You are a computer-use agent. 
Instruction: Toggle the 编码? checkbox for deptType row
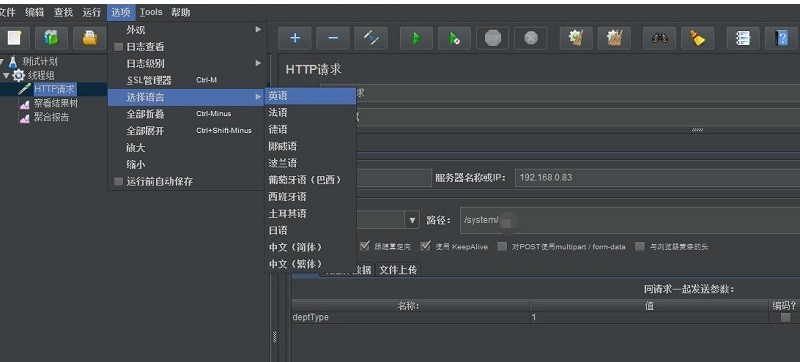786,317
